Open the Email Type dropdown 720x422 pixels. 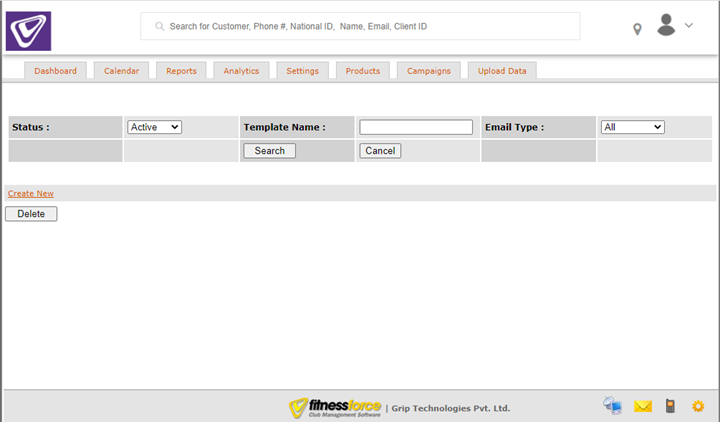click(632, 127)
